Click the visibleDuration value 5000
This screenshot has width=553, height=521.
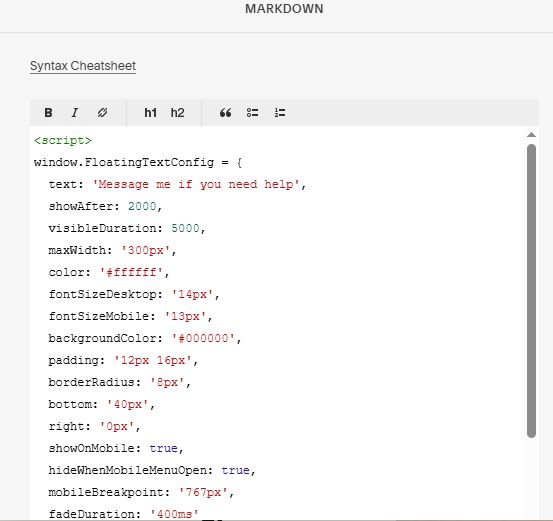point(185,228)
